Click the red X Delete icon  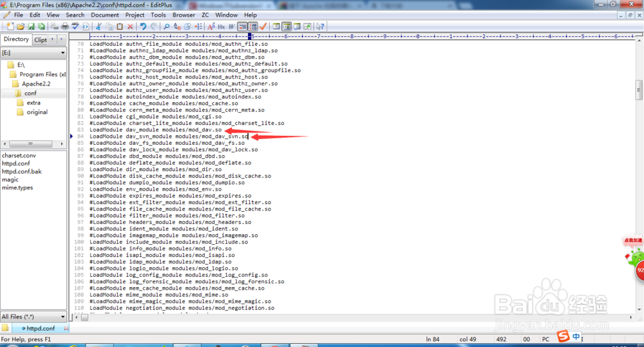pos(130,26)
